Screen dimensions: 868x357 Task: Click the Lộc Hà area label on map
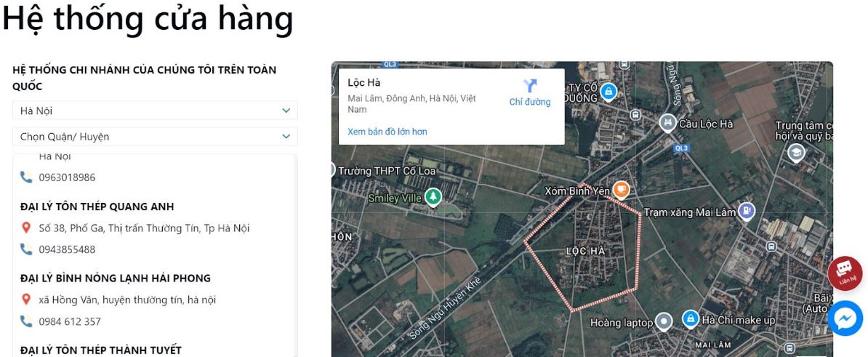(585, 251)
